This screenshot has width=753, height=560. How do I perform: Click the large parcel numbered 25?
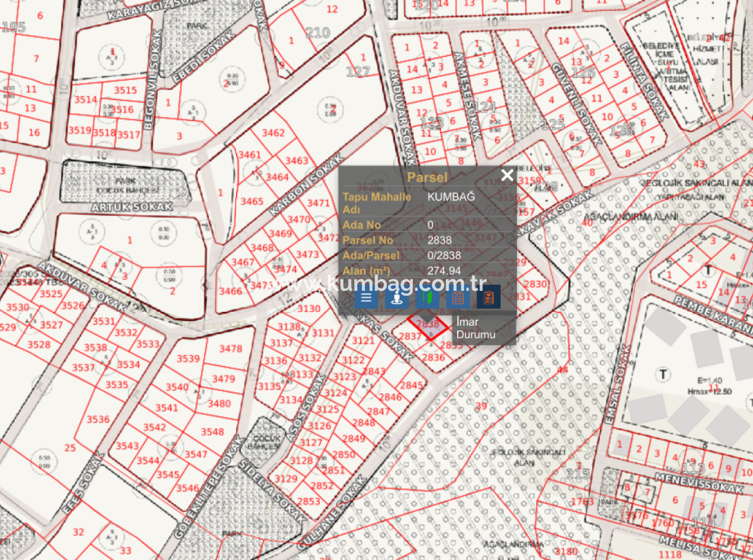[70, 447]
